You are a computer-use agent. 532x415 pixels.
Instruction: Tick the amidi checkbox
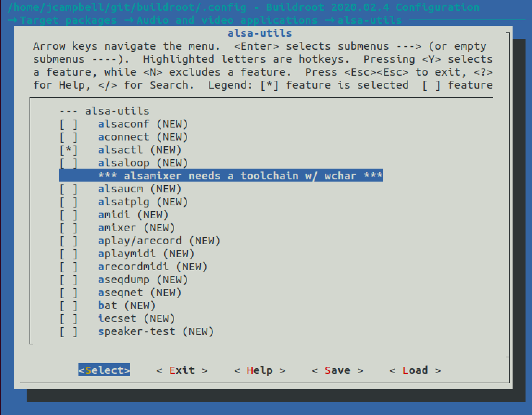pyautogui.click(x=68, y=215)
